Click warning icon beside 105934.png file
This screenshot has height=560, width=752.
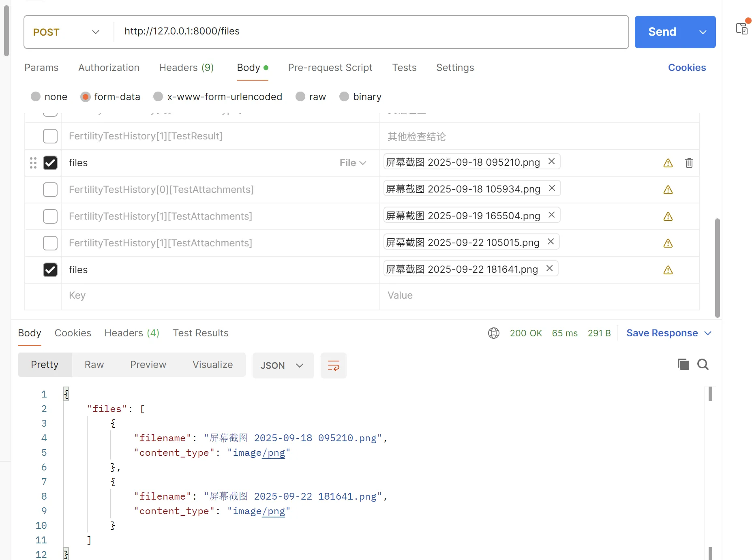pos(668,190)
